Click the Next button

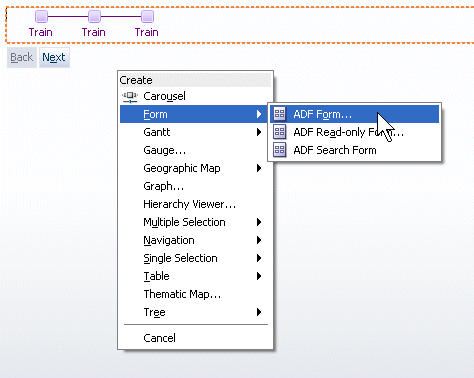(54, 57)
